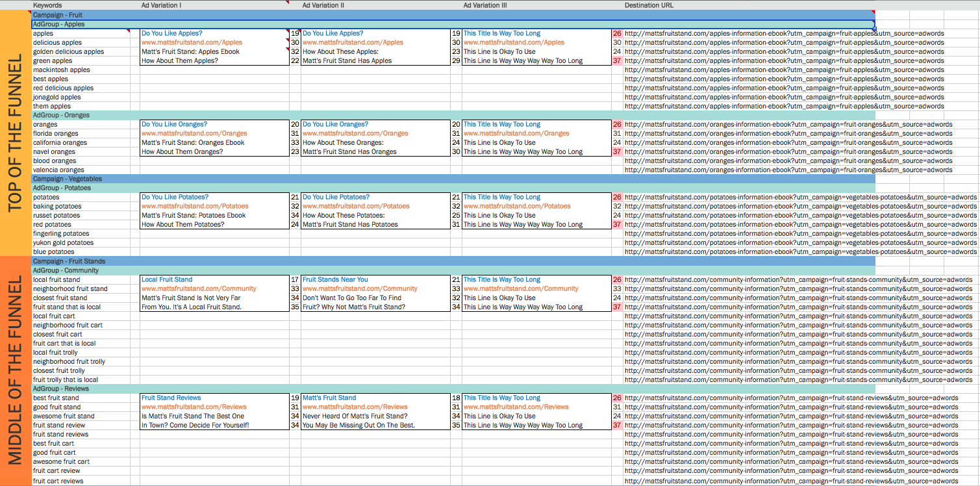The width and height of the screenshot is (980, 486).
Task: Select the Ad Variation II header cell
Action: [375, 5]
